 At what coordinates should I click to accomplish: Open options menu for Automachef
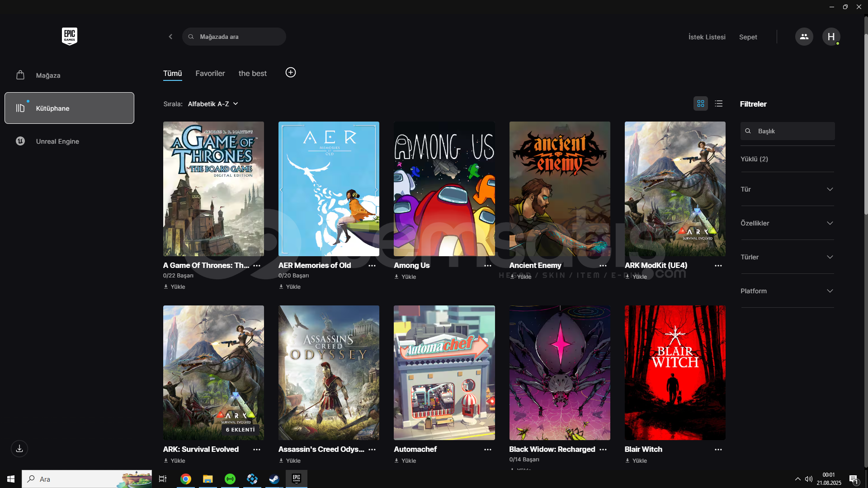488,450
